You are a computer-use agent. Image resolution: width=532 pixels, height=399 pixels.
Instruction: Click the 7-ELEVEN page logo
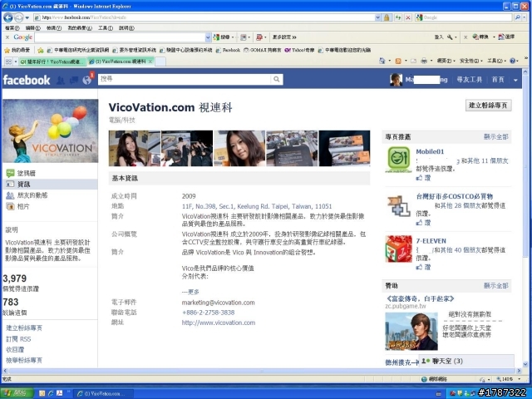click(x=399, y=249)
